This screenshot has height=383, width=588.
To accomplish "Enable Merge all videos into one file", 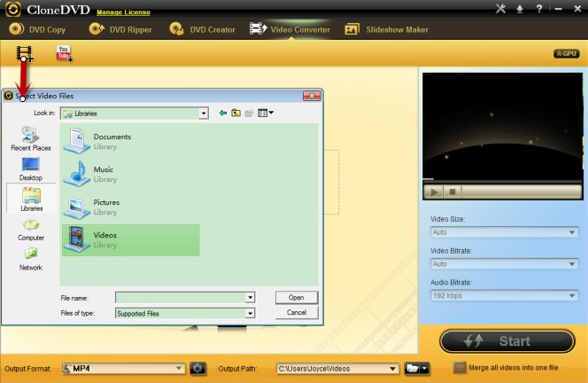I will click(x=460, y=368).
